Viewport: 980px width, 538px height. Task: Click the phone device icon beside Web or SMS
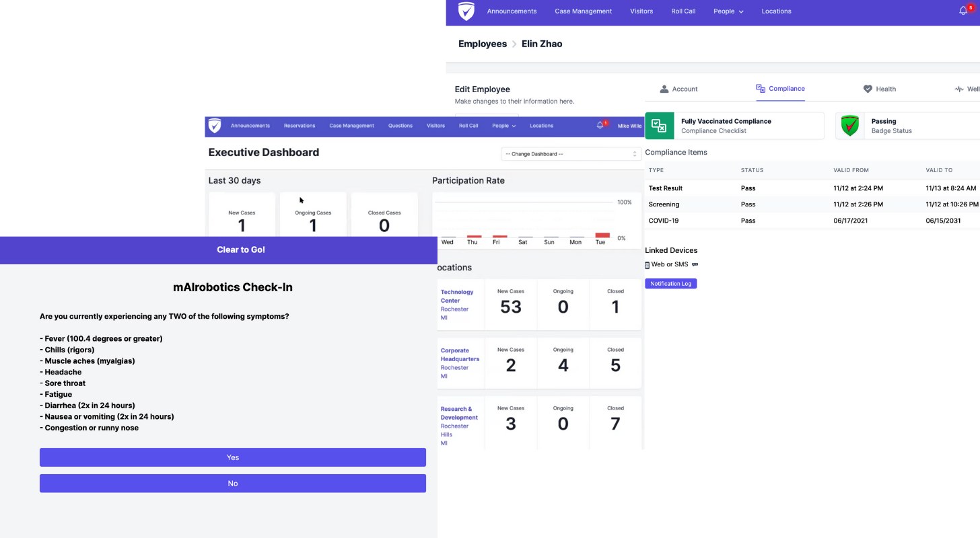[647, 265]
